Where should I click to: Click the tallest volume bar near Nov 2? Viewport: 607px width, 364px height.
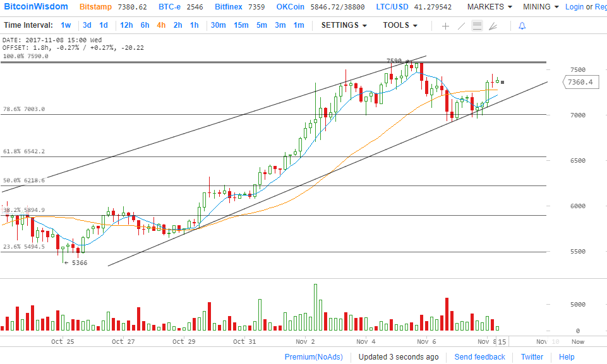(x=315, y=307)
